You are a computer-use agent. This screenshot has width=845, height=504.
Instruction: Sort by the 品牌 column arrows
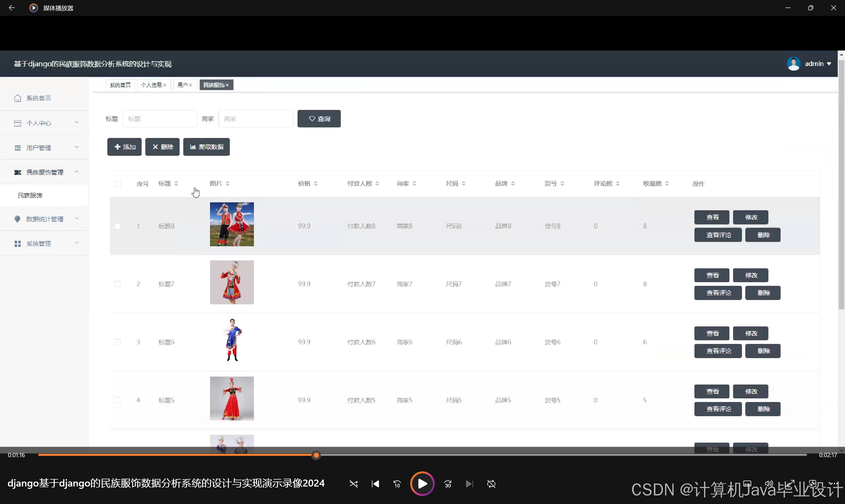[513, 184]
